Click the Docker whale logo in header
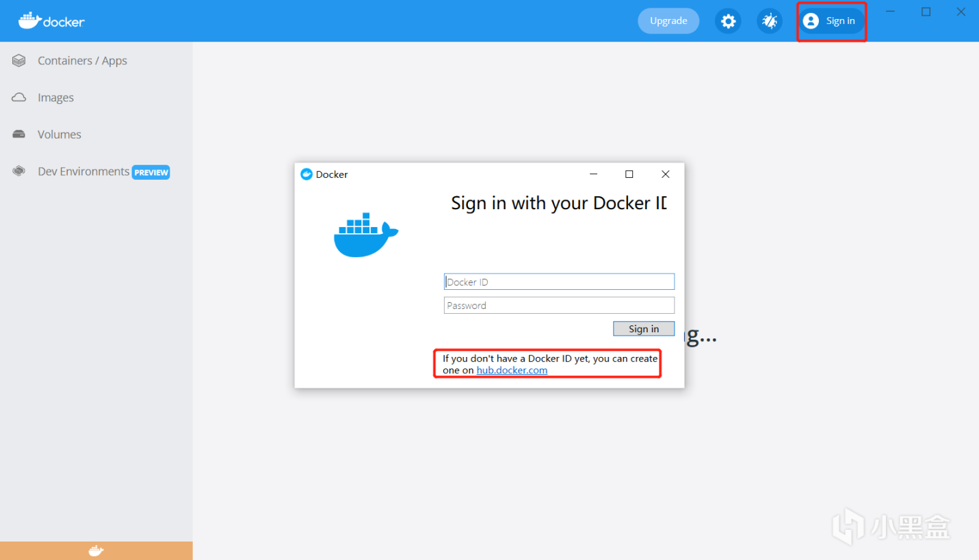The height and width of the screenshot is (560, 979). pyautogui.click(x=51, y=21)
